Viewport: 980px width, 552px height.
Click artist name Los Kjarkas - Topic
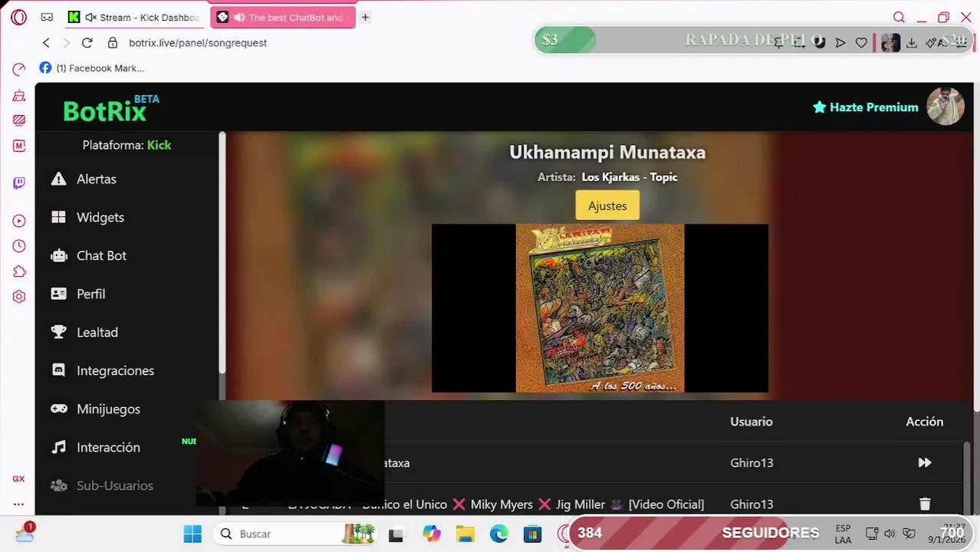[630, 177]
